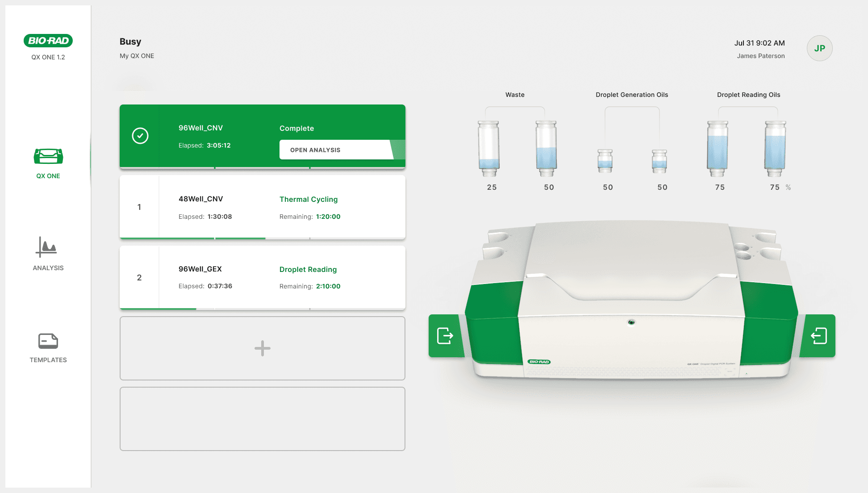The image size is (868, 493).
Task: Click the first Waste bottle at 25
Action: point(489,148)
